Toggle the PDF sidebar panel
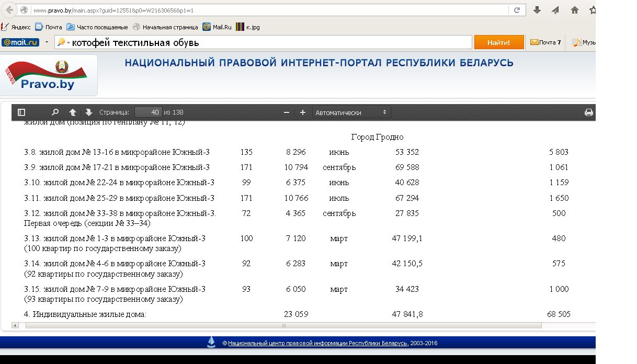 pos(21,112)
